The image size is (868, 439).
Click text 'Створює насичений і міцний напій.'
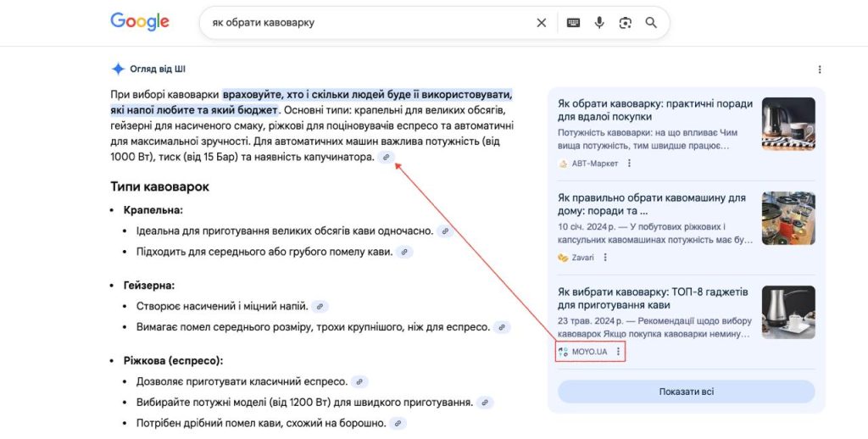pos(222,306)
